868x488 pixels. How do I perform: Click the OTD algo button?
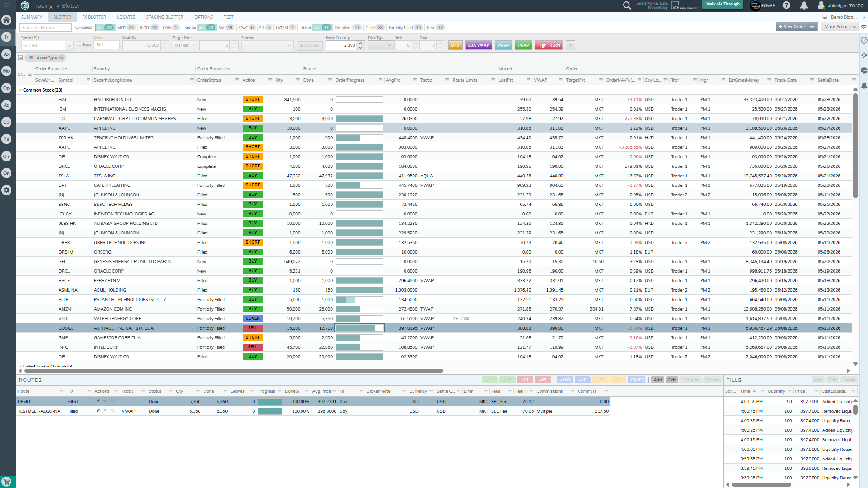point(455,45)
